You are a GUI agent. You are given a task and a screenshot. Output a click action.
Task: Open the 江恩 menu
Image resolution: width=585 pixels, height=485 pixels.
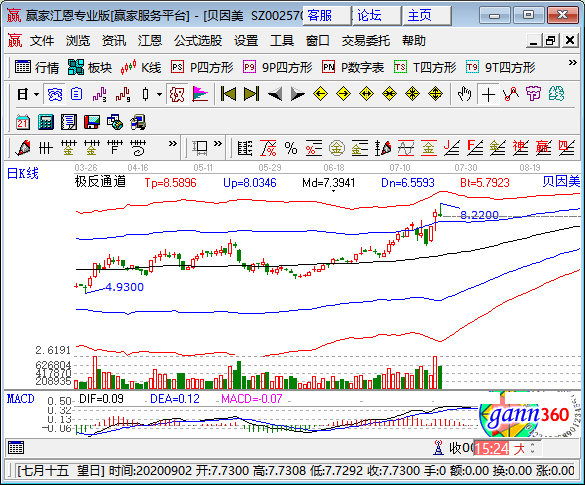150,41
